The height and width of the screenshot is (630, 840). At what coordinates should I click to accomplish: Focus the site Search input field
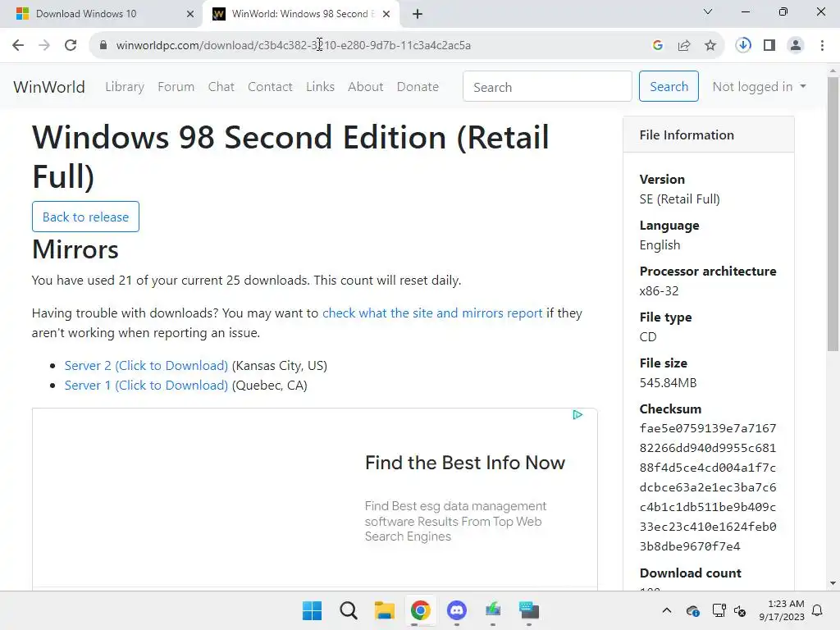(547, 86)
